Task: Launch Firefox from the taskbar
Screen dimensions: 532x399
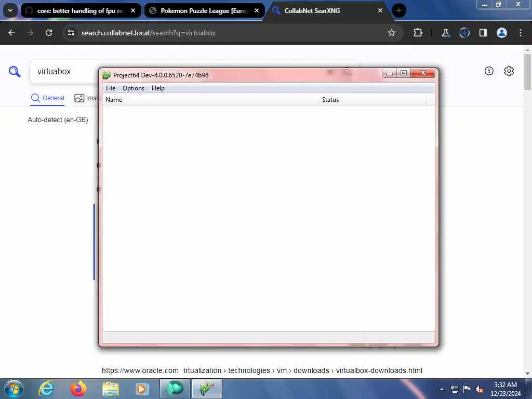Action: click(78, 389)
